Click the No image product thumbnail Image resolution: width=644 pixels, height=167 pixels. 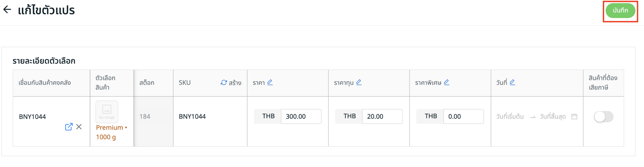[x=107, y=112]
